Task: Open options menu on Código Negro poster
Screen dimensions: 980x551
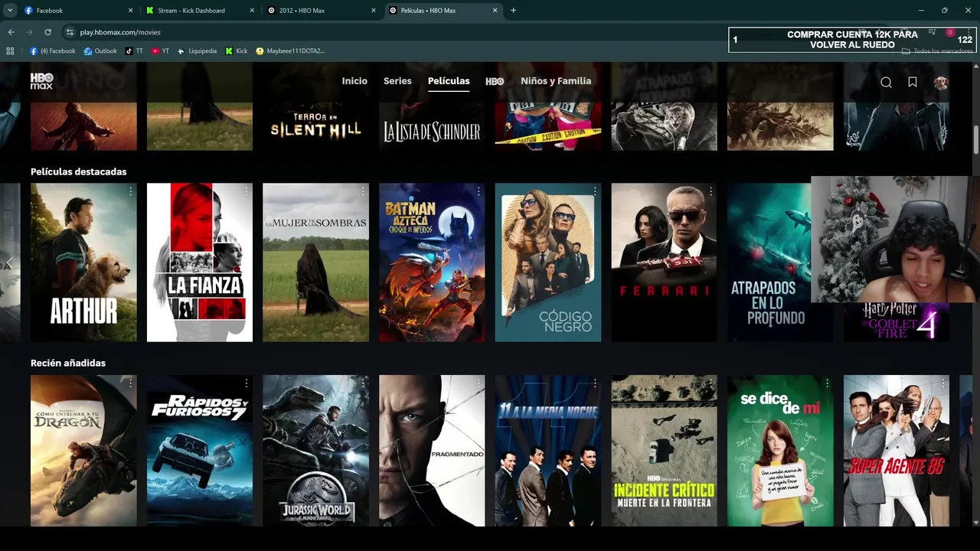Action: (x=595, y=191)
